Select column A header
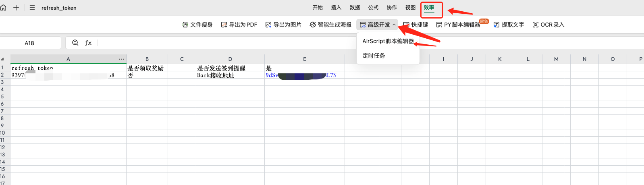This screenshot has width=644, height=185. point(68,59)
